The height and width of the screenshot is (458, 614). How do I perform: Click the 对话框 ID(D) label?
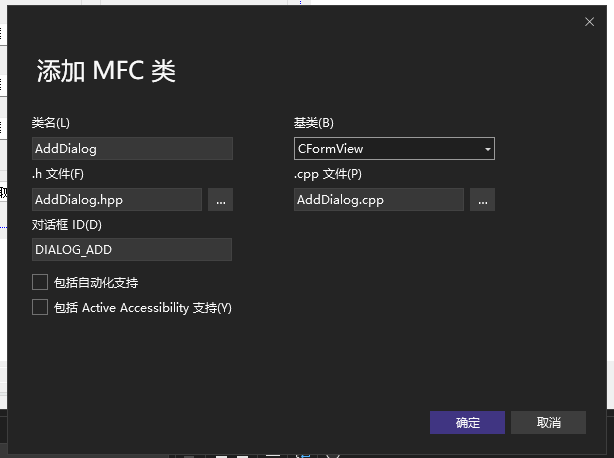(67, 225)
